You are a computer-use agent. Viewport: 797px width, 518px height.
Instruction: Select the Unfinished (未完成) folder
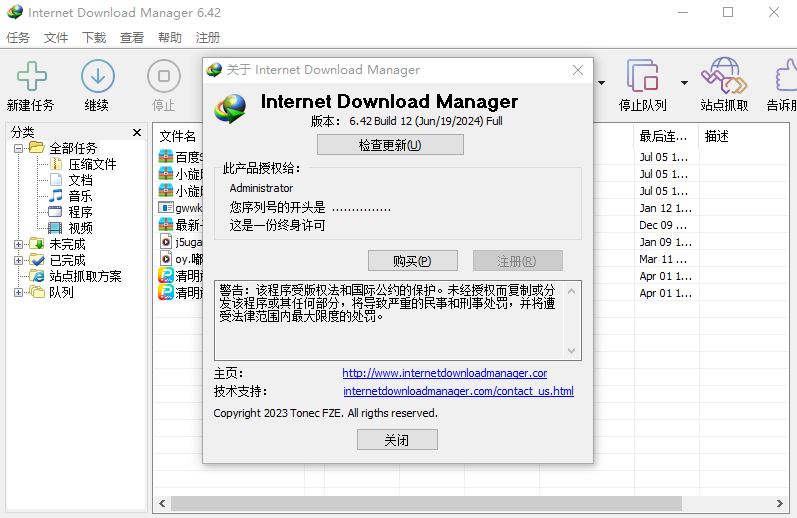point(67,244)
